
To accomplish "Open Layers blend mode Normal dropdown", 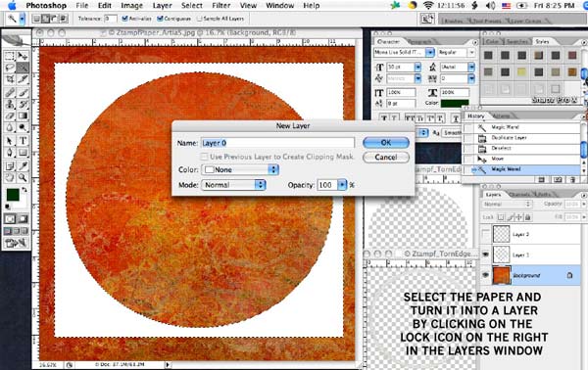I will [507, 205].
